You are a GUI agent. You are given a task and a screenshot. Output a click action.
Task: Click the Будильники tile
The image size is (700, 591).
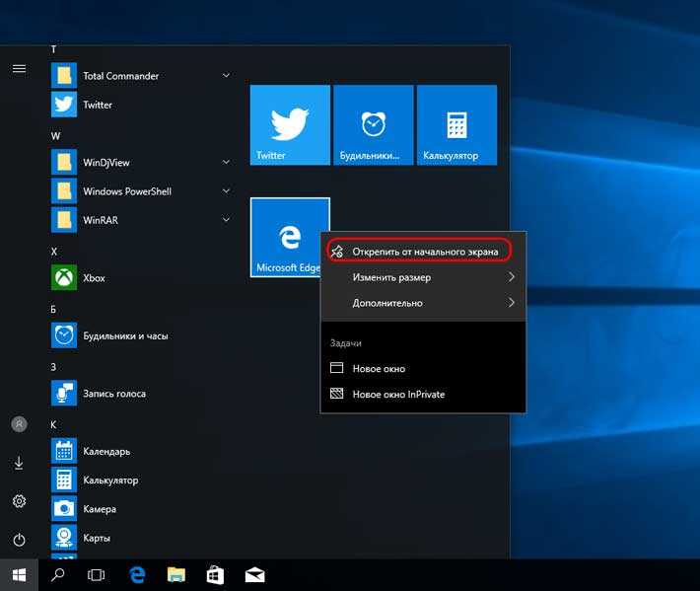click(x=374, y=125)
